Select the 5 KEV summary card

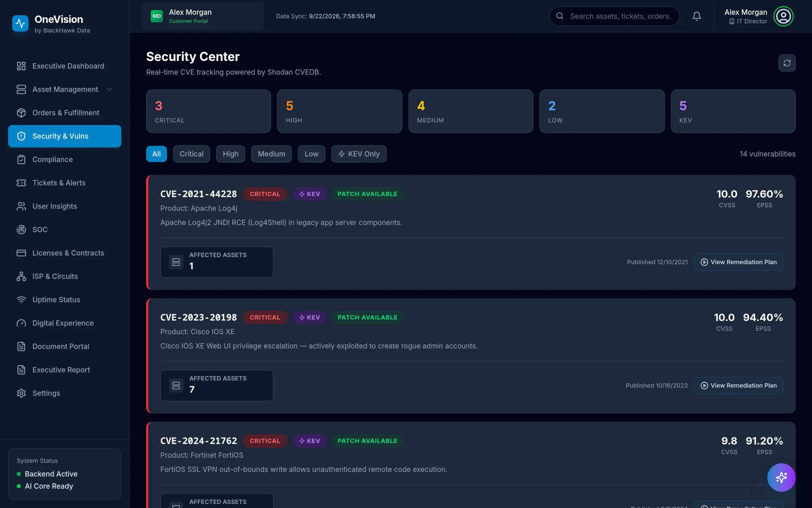[x=733, y=111]
